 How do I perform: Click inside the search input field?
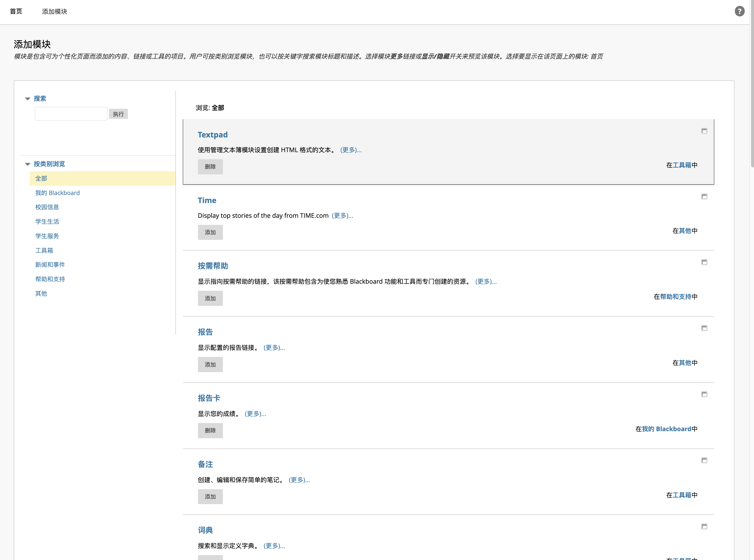click(x=71, y=113)
